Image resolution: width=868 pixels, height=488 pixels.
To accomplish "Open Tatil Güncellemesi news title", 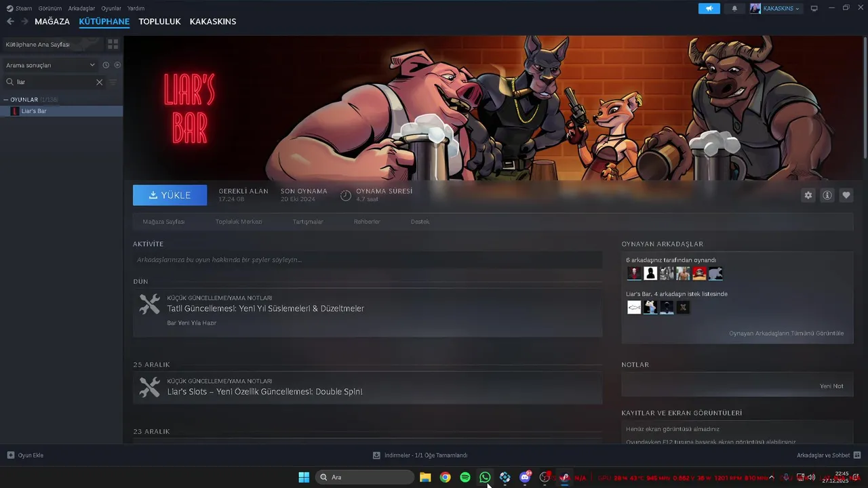I will (266, 308).
